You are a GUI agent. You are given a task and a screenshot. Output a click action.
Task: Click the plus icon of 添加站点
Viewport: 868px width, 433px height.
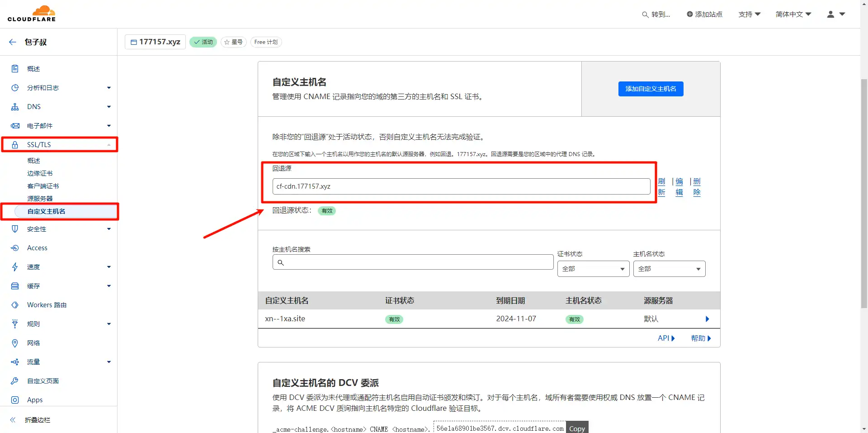[x=690, y=14]
